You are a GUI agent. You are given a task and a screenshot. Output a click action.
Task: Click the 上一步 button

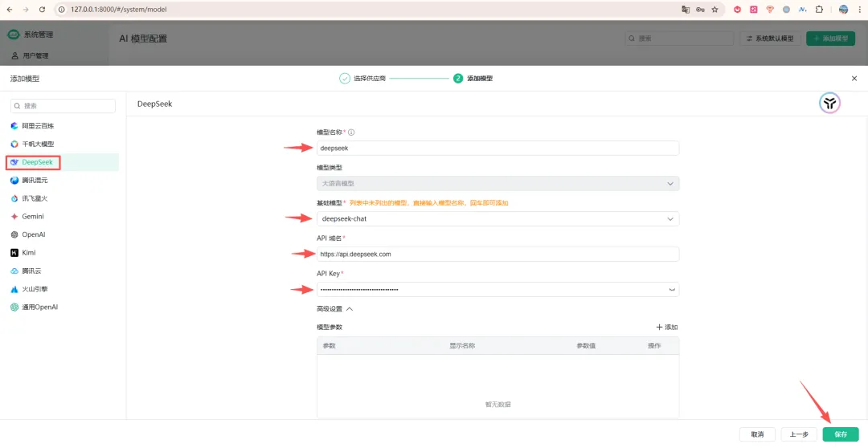[799, 434]
